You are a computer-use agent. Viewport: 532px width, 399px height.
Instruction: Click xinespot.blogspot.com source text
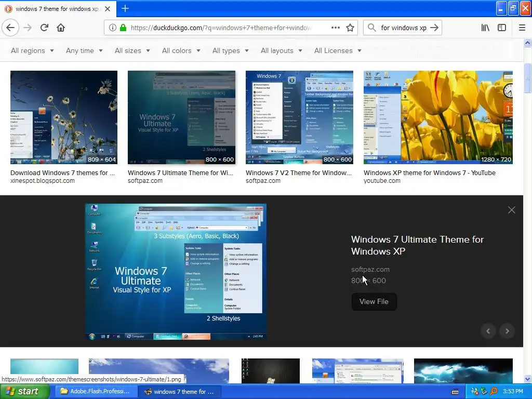[x=43, y=181]
